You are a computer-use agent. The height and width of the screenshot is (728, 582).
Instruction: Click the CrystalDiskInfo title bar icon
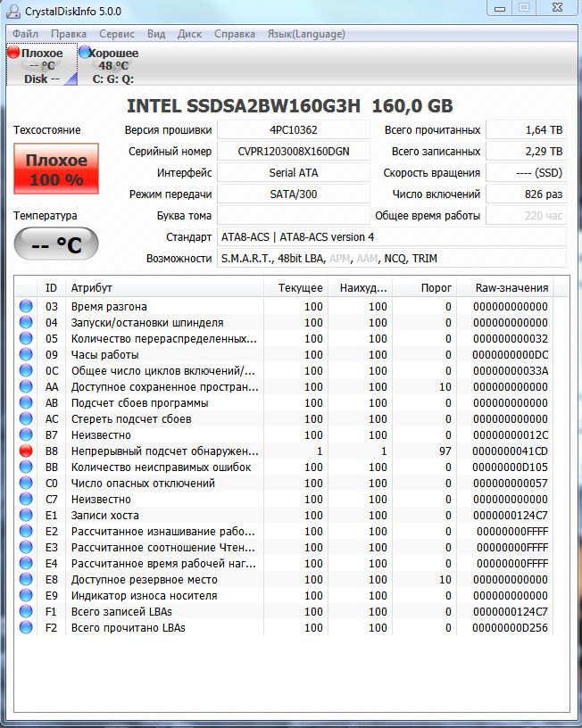click(x=13, y=11)
